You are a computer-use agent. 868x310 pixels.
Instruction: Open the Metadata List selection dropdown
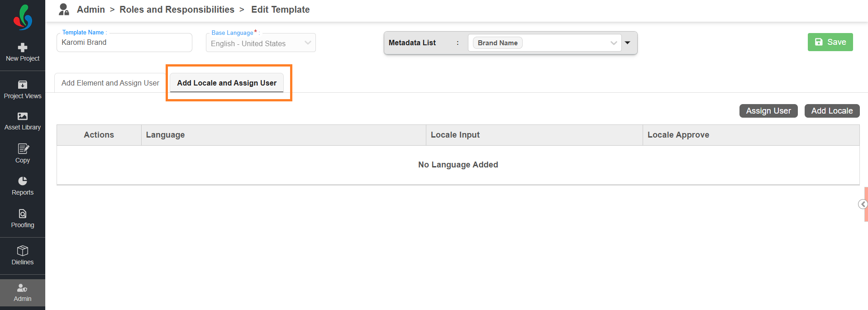(613, 43)
